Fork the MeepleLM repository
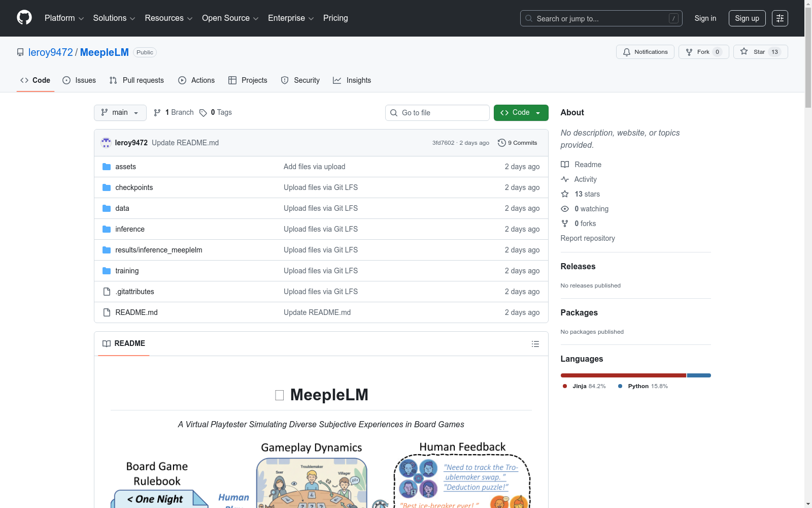This screenshot has height=508, width=812. tap(703, 52)
